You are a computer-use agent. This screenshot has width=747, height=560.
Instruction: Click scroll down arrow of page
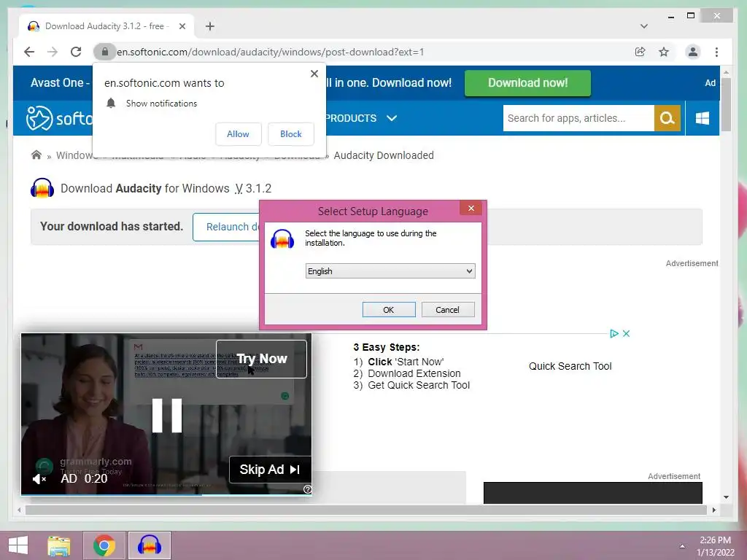pyautogui.click(x=726, y=497)
